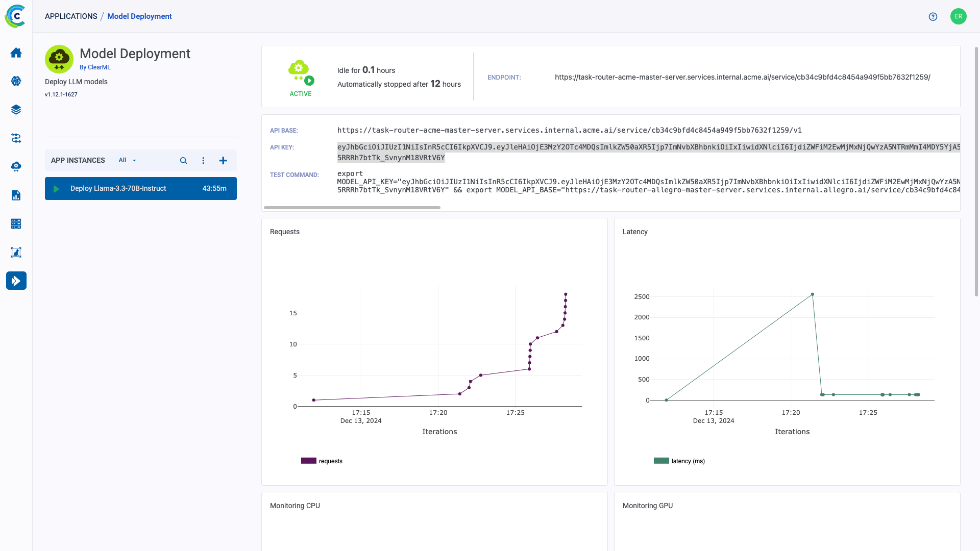Open the Model Endpoints cloud sidebar icon

coord(16,166)
